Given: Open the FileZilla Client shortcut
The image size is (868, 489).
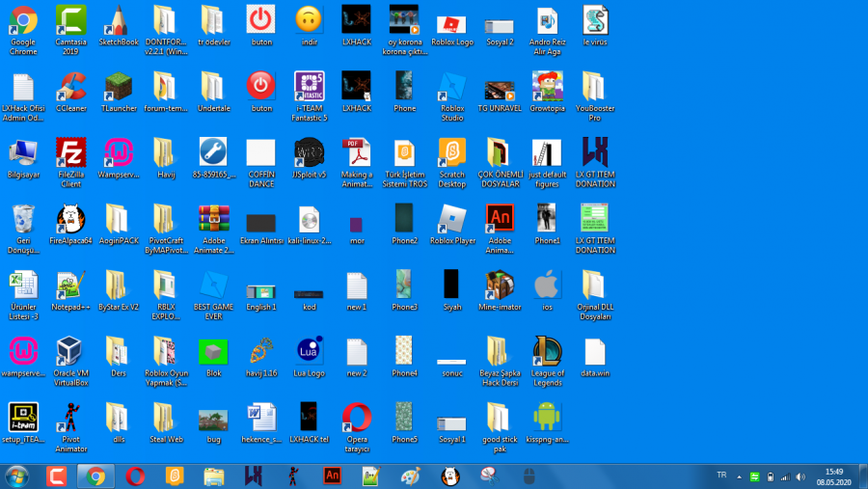Looking at the screenshot, I should tap(70, 153).
